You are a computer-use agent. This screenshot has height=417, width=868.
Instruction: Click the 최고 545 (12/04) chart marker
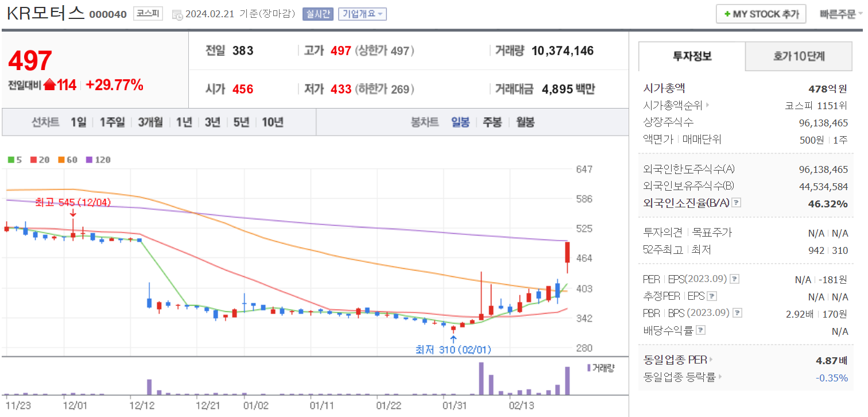(73, 203)
